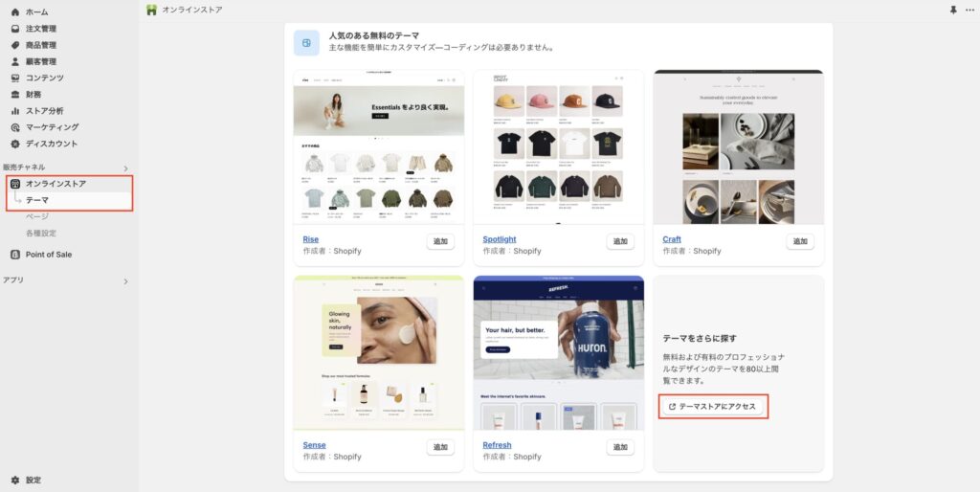Click the finance bank icon beside 財務
980x492 pixels.
15,95
